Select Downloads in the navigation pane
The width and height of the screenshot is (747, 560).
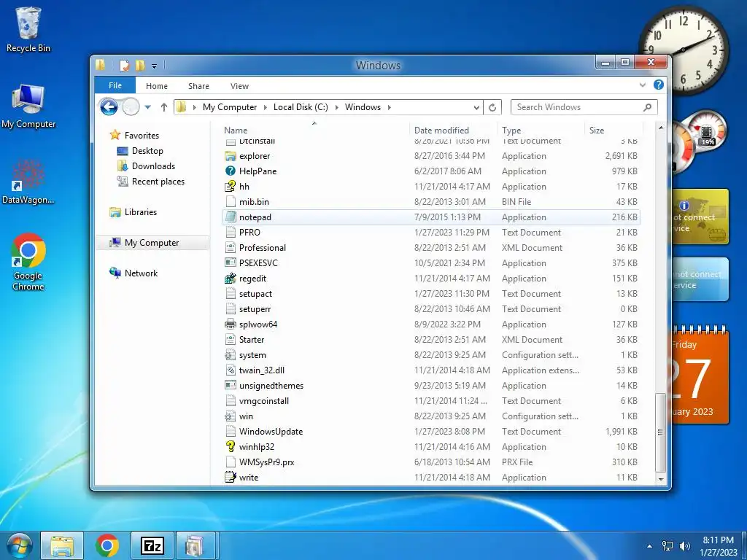153,166
